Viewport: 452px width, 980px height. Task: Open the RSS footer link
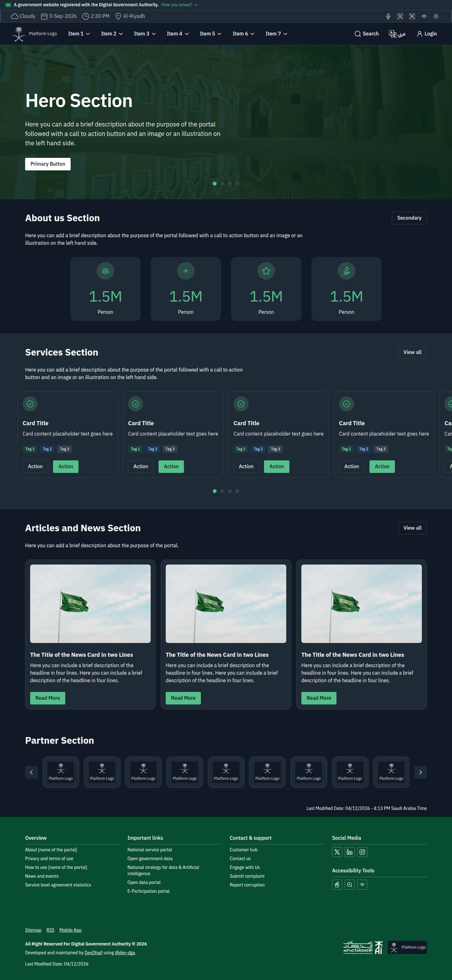(50, 930)
